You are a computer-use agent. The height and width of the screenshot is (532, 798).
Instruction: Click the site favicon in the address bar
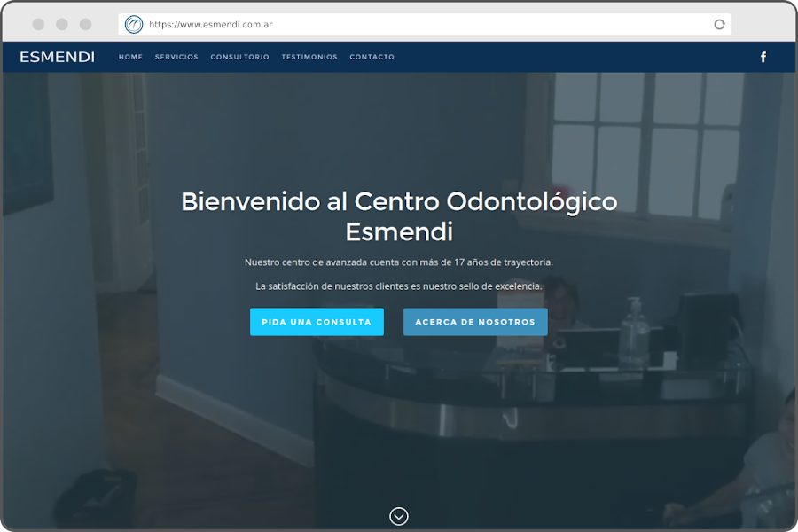click(133, 24)
